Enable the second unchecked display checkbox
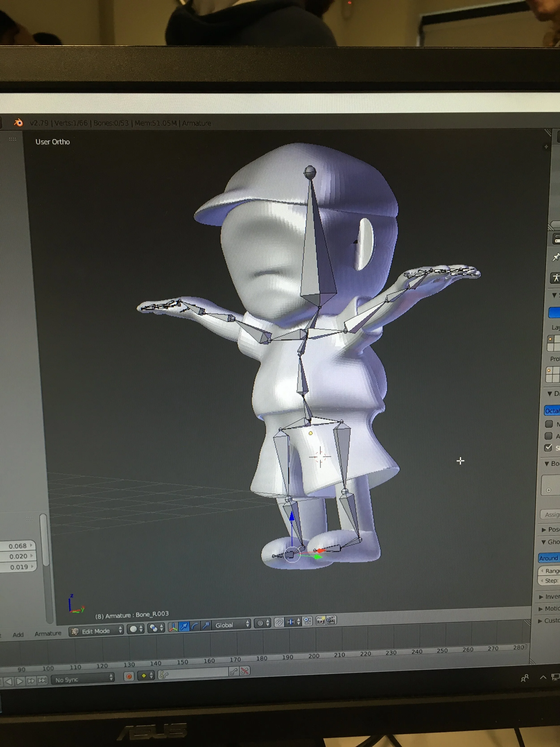The height and width of the screenshot is (747, 560). pyautogui.click(x=549, y=436)
